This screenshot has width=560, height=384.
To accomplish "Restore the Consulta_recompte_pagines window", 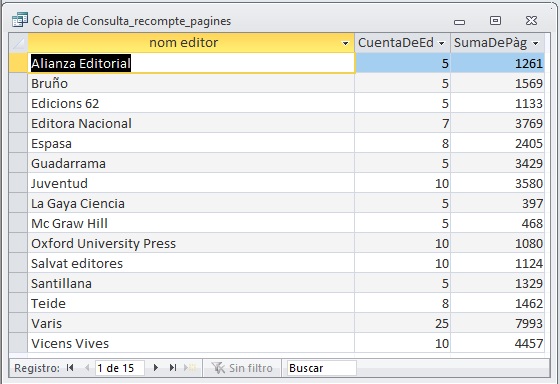I will point(495,20).
